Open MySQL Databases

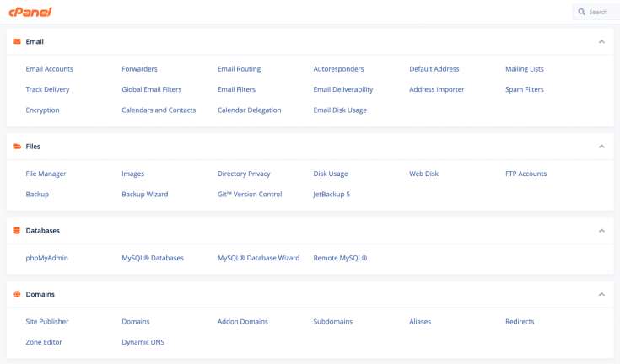point(153,258)
